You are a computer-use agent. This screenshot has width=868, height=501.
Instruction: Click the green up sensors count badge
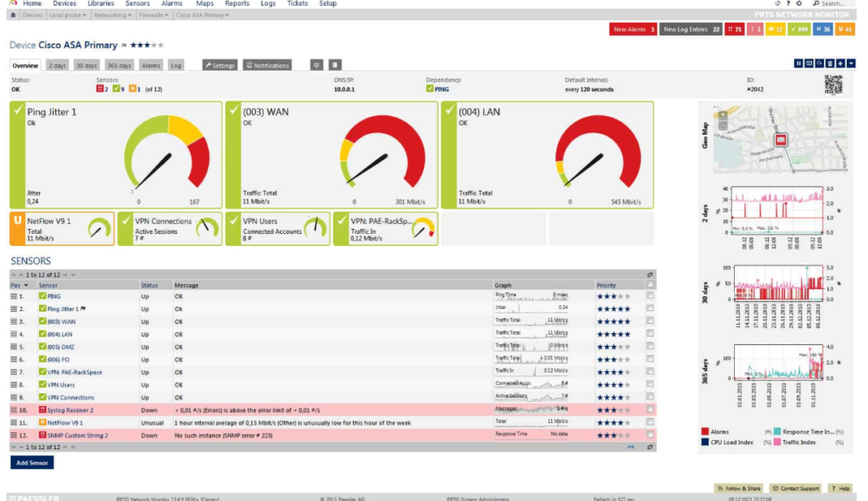pos(798,30)
